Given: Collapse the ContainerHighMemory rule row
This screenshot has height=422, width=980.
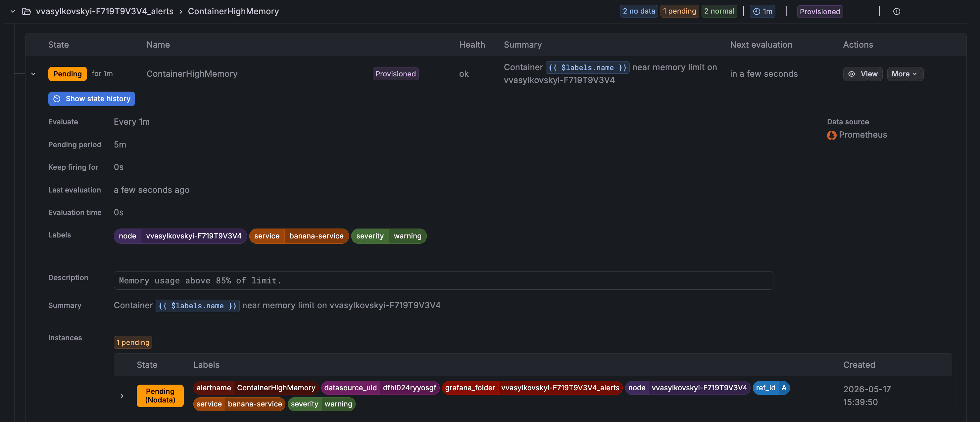Looking at the screenshot, I should [33, 74].
